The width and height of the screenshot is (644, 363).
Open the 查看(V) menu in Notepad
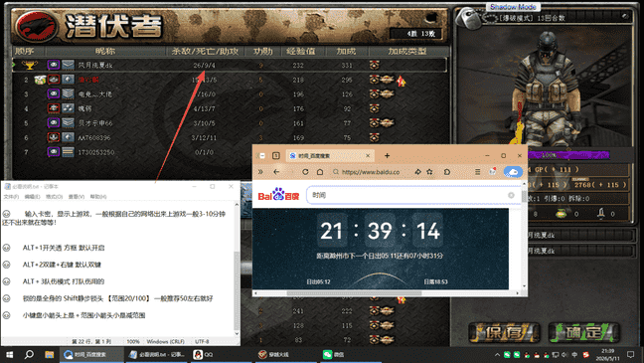coord(76,197)
